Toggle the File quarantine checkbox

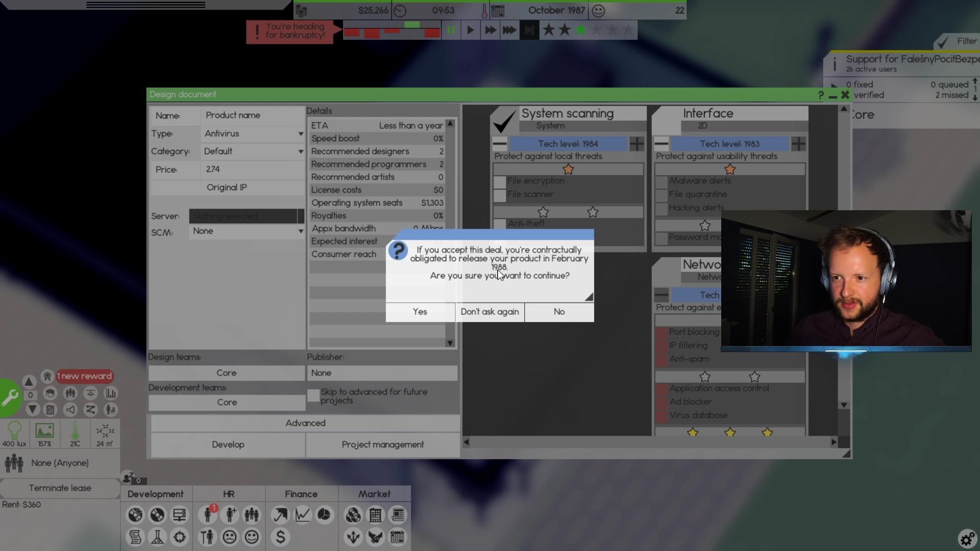(661, 195)
